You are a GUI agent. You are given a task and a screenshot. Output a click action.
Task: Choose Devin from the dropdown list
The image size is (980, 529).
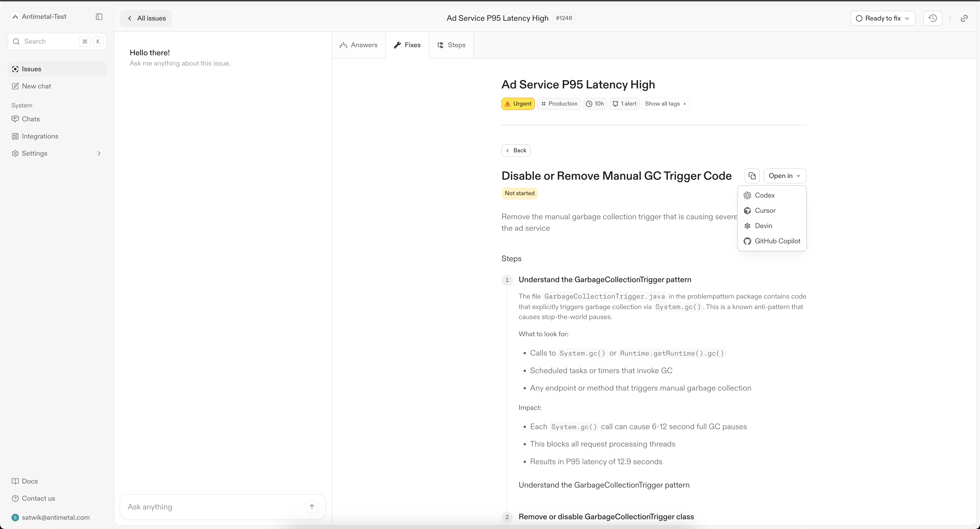pyautogui.click(x=763, y=225)
